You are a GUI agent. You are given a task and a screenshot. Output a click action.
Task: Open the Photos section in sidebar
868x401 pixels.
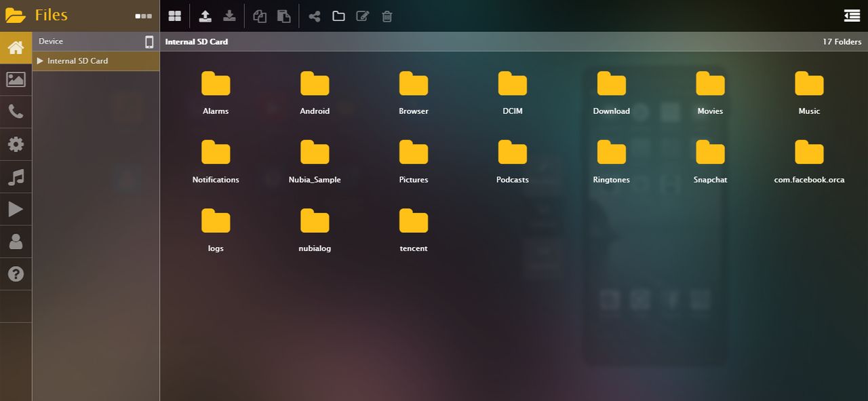point(16,79)
